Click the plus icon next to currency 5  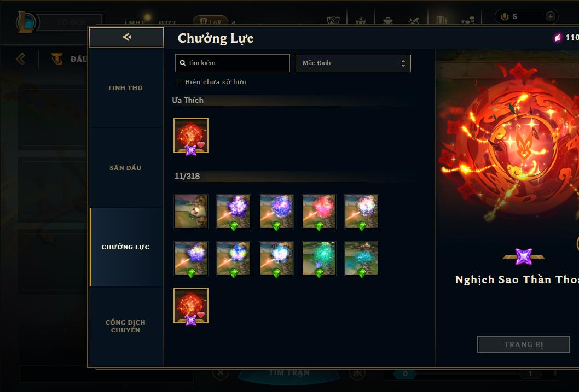pos(550,16)
